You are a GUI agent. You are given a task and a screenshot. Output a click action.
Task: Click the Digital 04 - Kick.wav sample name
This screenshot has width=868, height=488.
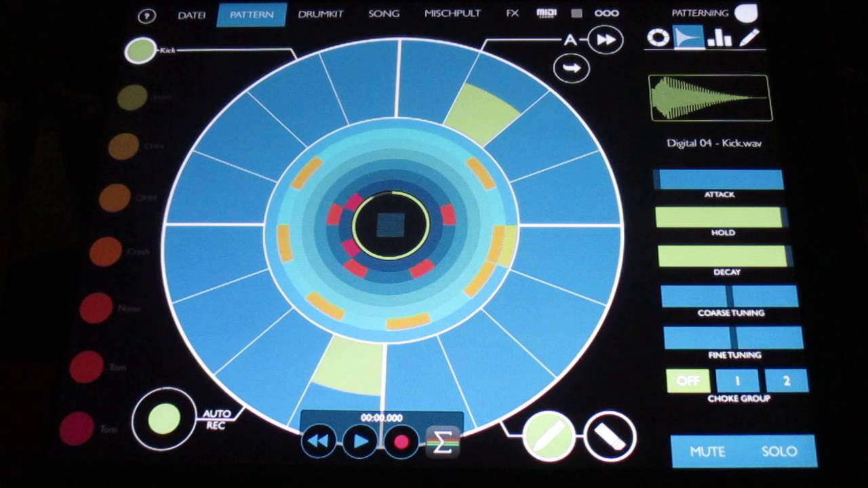click(x=714, y=144)
